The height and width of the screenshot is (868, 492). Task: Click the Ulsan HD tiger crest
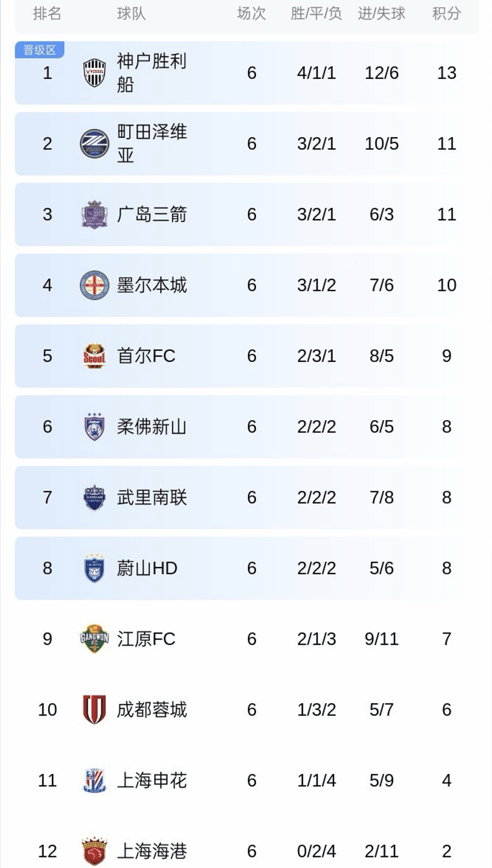click(95, 568)
